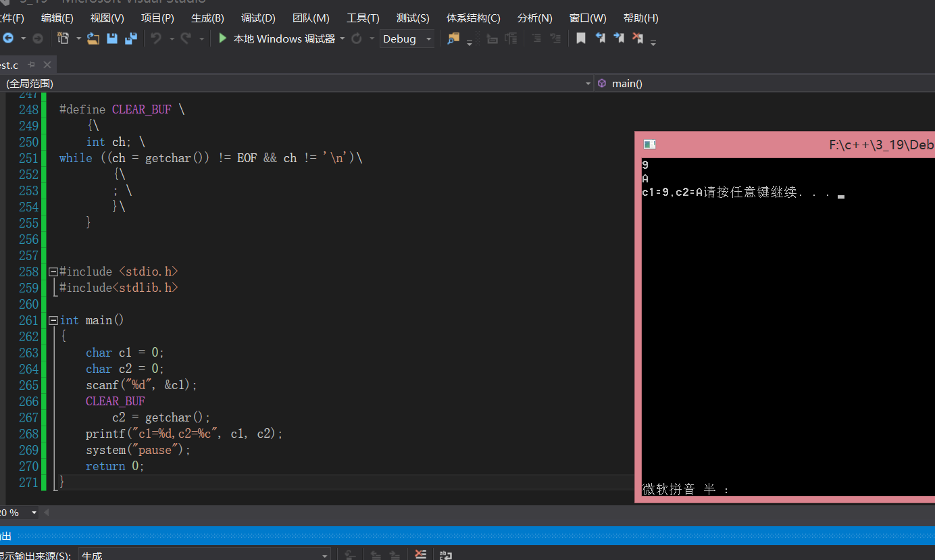Start the 本地 Windows 调试器 green play button
935x560 pixels.
[222, 39]
